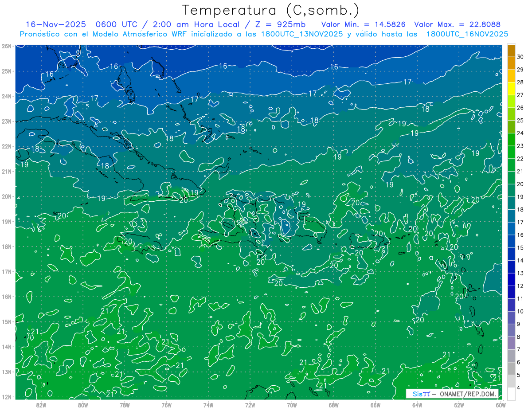Click the '78W' longitude axis label

[x=125, y=405]
